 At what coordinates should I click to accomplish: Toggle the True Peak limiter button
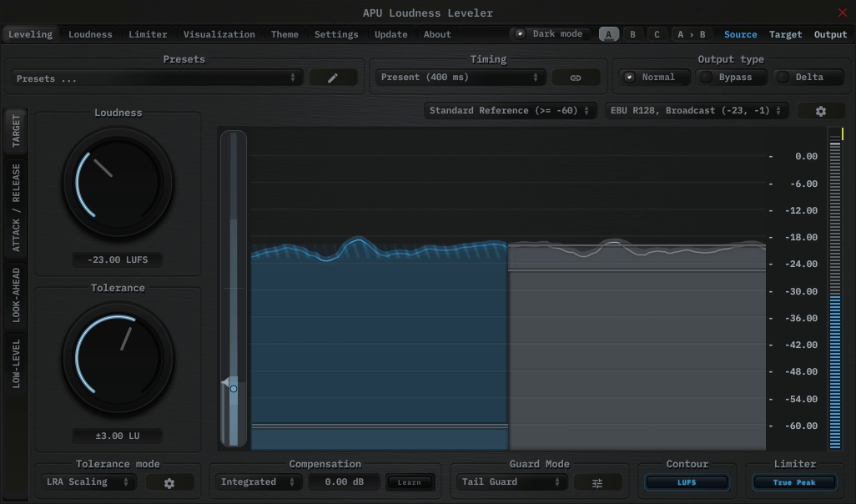coord(794,482)
